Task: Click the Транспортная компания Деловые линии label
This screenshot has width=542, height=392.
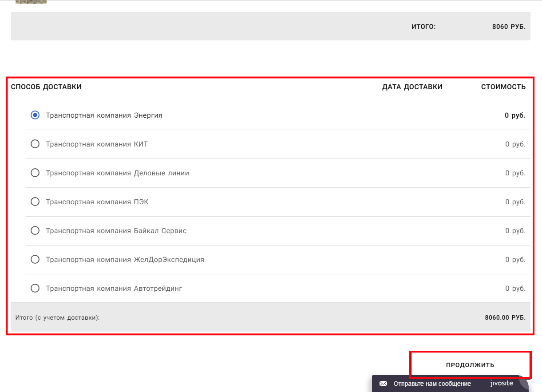Action: click(118, 173)
